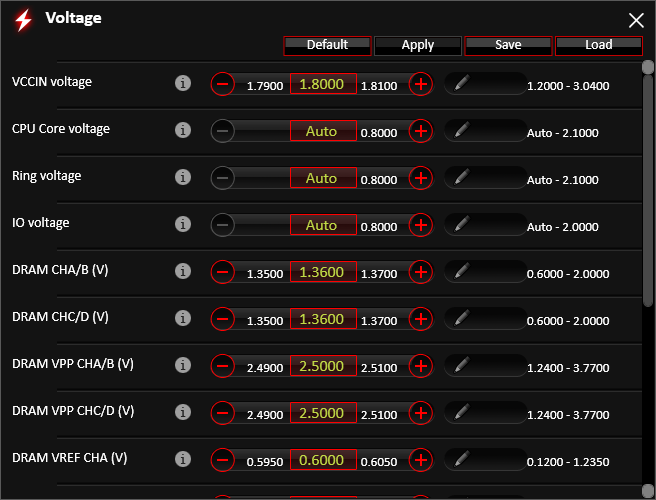The width and height of the screenshot is (656, 500).
Task: Load a saved voltage profile
Action: [x=598, y=45]
